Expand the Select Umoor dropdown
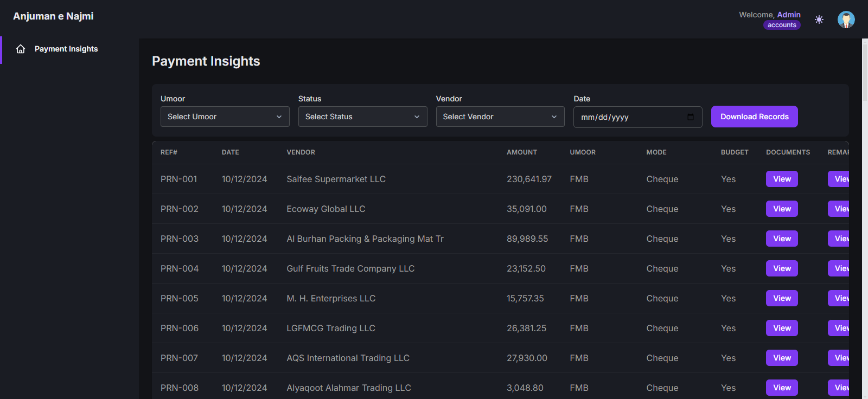Screen dimensions: 868x399 click(x=225, y=117)
